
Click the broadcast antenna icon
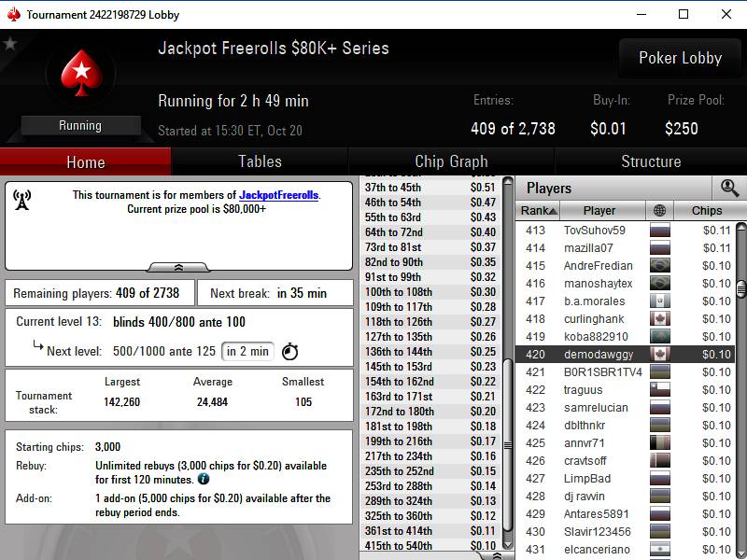click(21, 200)
